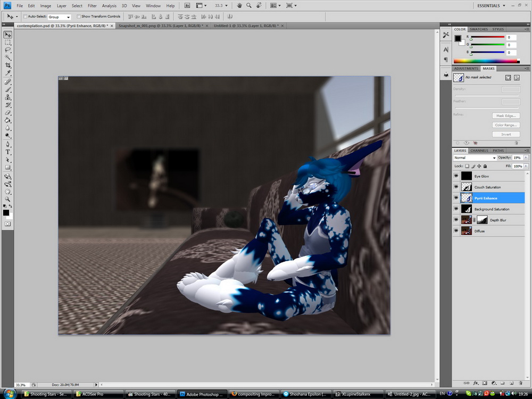Select the Pen tool
This screenshot has width=532, height=399.
pos(8,145)
